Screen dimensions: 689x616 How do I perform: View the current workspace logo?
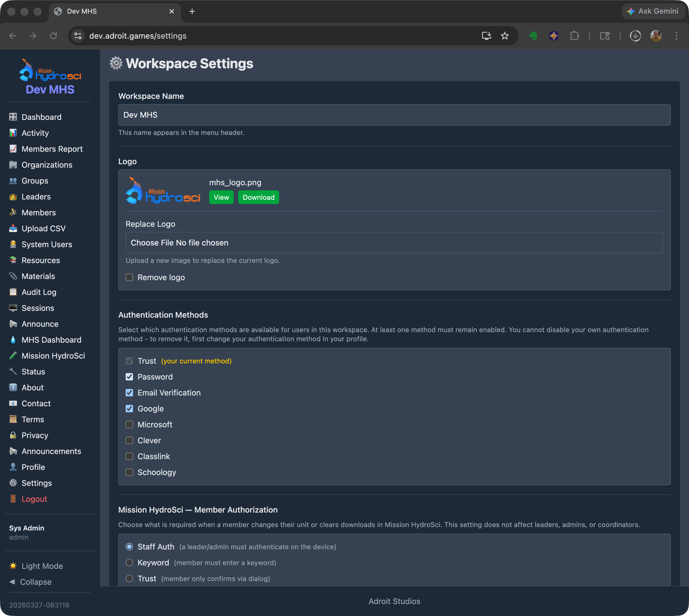tap(221, 197)
